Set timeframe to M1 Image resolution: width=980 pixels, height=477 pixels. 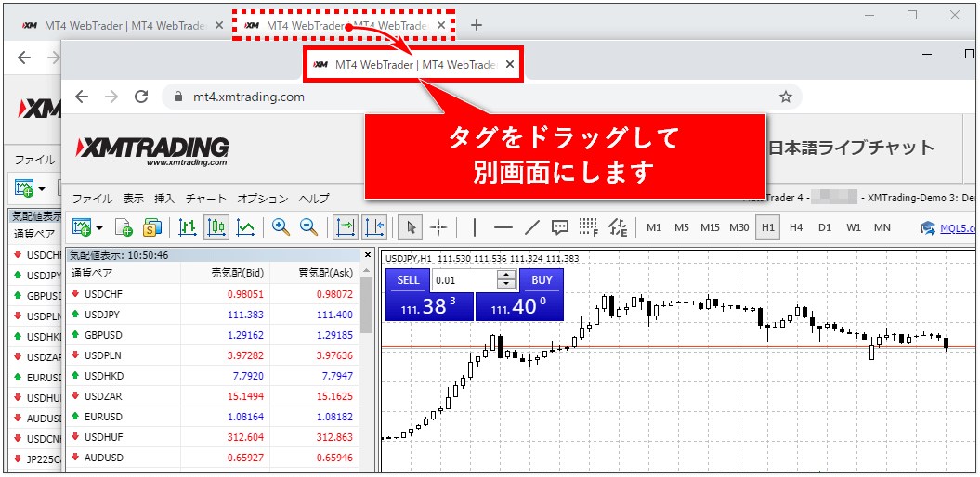[x=654, y=227]
